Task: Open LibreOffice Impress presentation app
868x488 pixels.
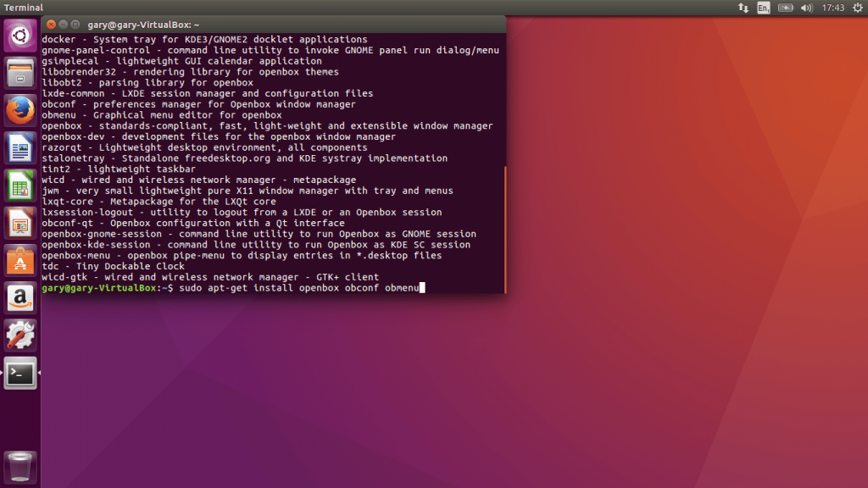Action: tap(20, 224)
